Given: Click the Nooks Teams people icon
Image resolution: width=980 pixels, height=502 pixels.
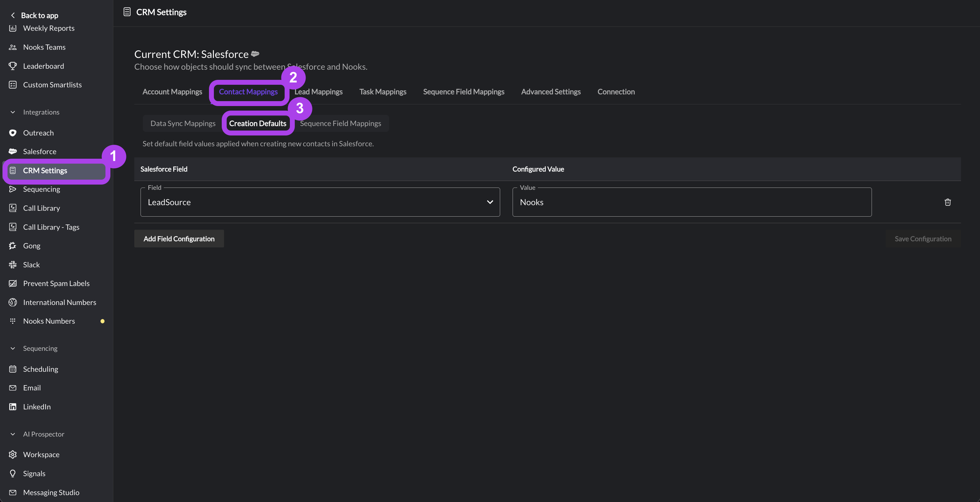Looking at the screenshot, I should tap(12, 47).
